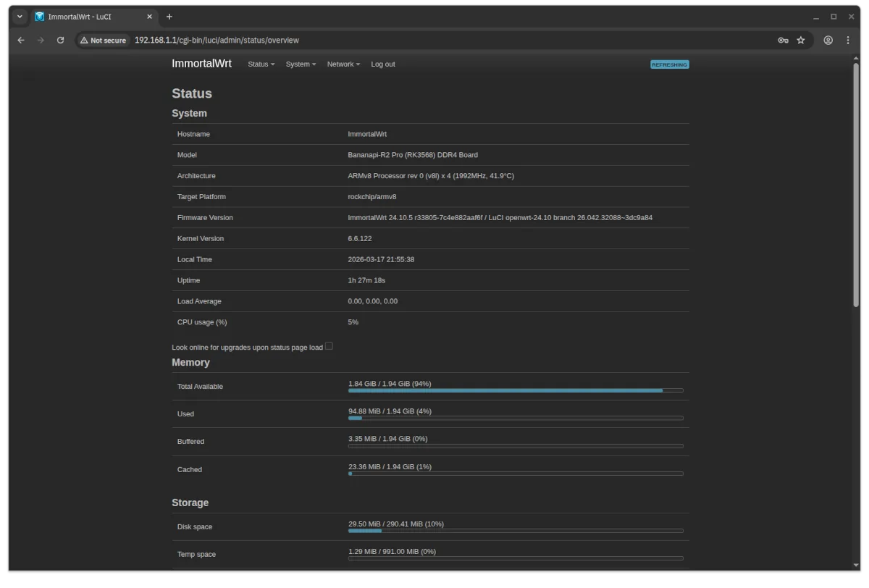This screenshot has width=869, height=588.
Task: Click the ImmortalWrt favicon on the browser tab
Action: (x=39, y=16)
